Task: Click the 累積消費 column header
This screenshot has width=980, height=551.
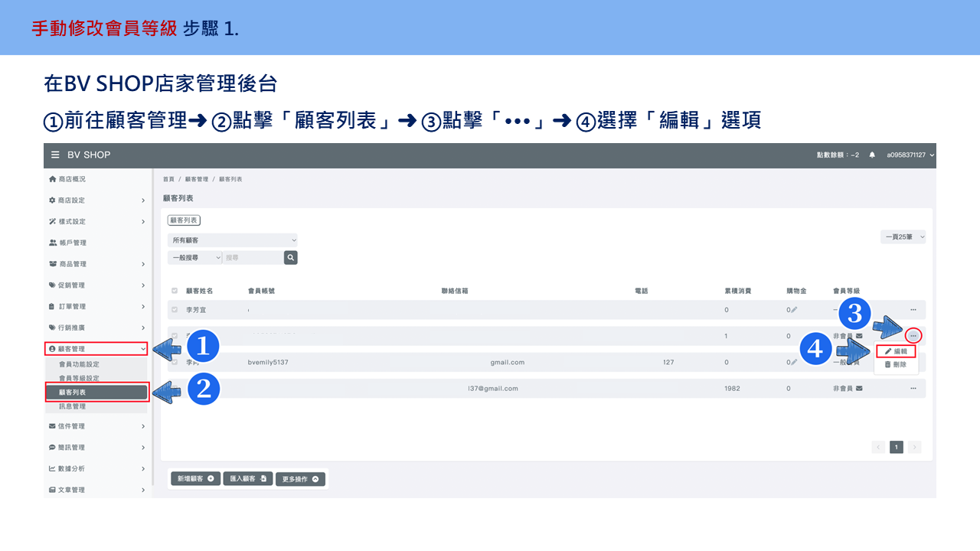Action: (738, 291)
